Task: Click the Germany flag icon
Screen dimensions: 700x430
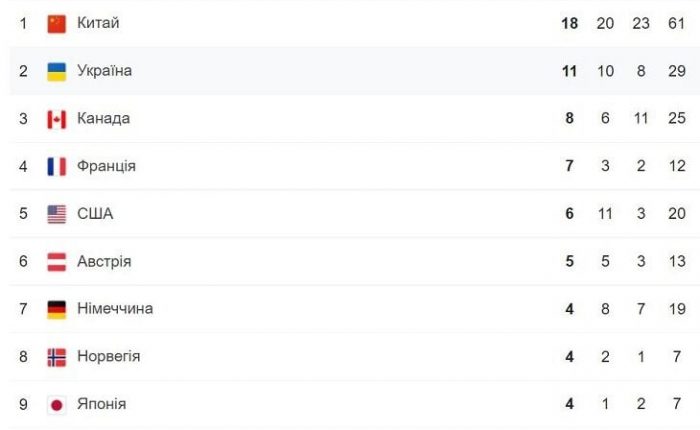Action: point(57,309)
